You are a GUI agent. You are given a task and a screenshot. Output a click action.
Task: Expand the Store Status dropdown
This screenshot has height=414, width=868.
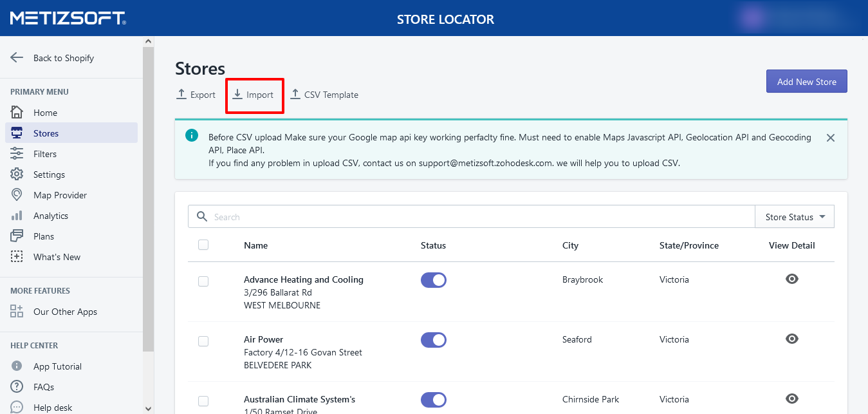[x=795, y=217]
